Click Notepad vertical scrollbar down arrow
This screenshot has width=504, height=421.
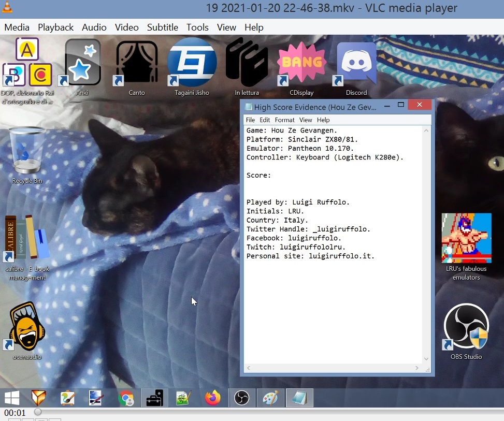click(x=426, y=359)
